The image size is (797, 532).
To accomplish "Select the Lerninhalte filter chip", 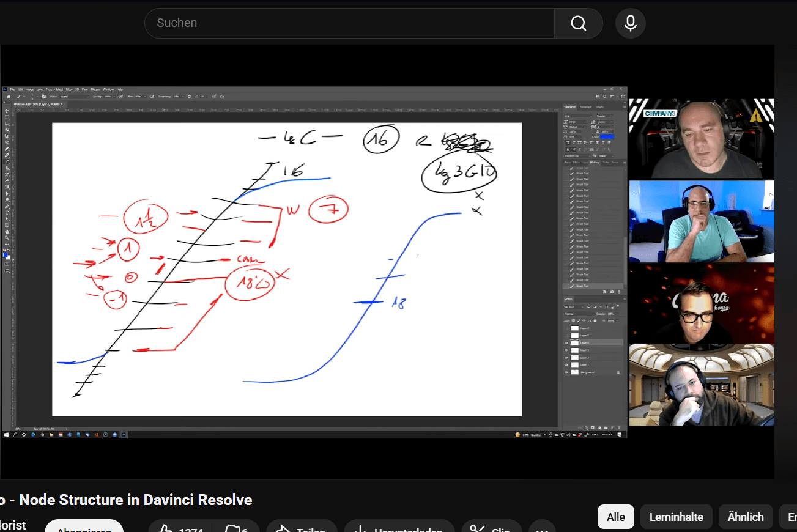I will click(x=677, y=517).
